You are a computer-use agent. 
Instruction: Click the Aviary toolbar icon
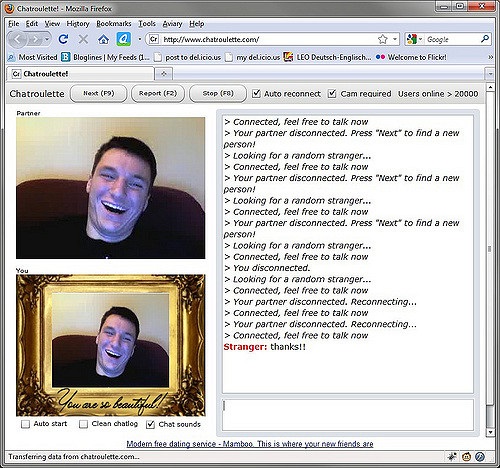pyautogui.click(x=123, y=39)
